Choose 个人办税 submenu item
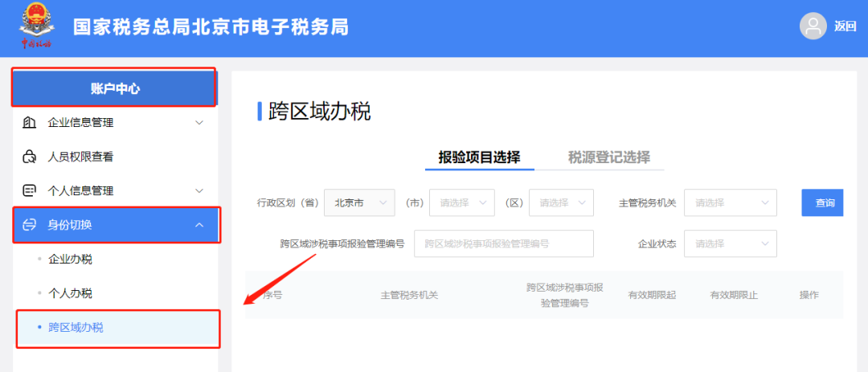The width and height of the screenshot is (868, 372). click(70, 293)
